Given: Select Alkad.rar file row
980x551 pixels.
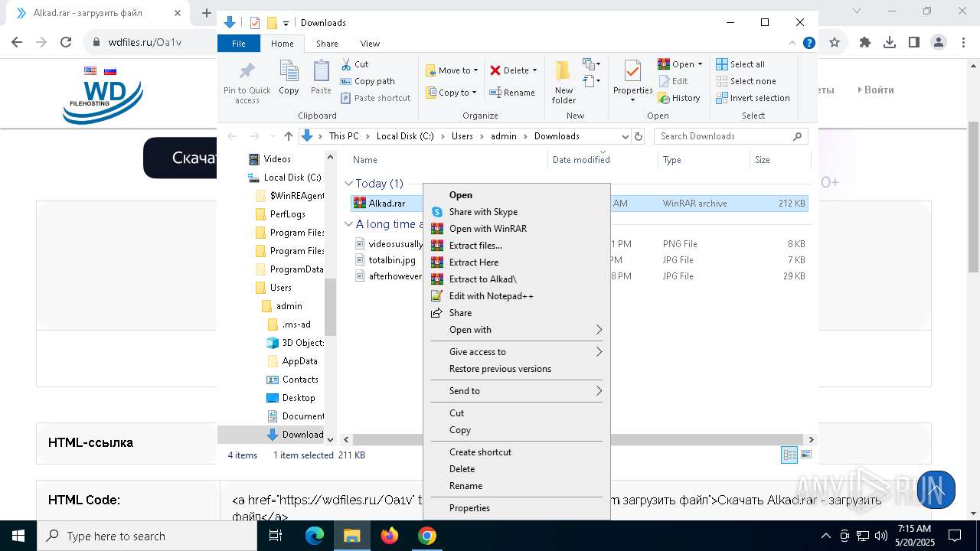Looking at the screenshot, I should [x=579, y=204].
